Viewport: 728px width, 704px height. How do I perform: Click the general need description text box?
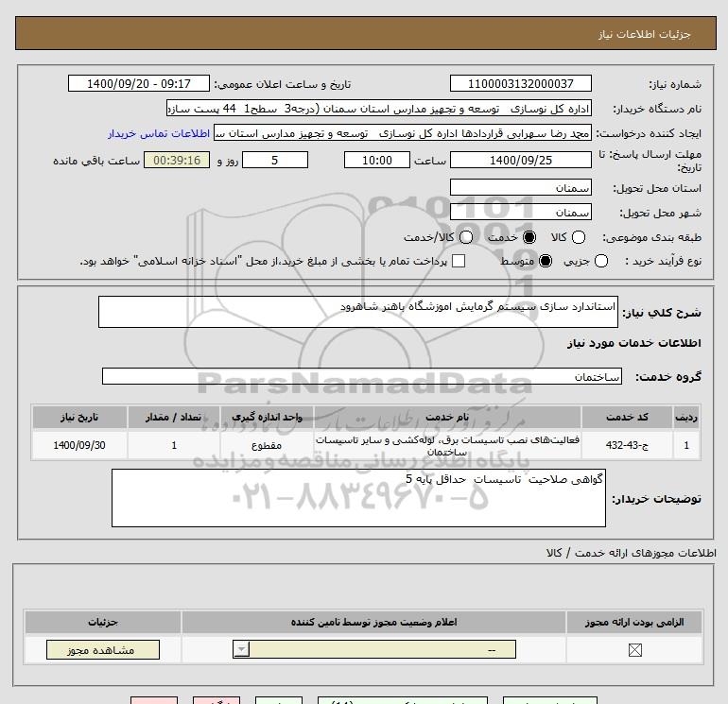(x=358, y=312)
